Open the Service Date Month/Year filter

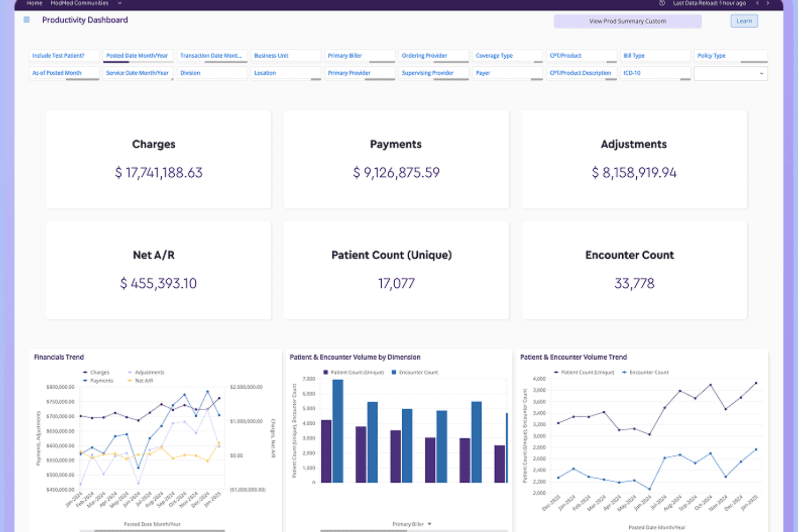coord(138,73)
